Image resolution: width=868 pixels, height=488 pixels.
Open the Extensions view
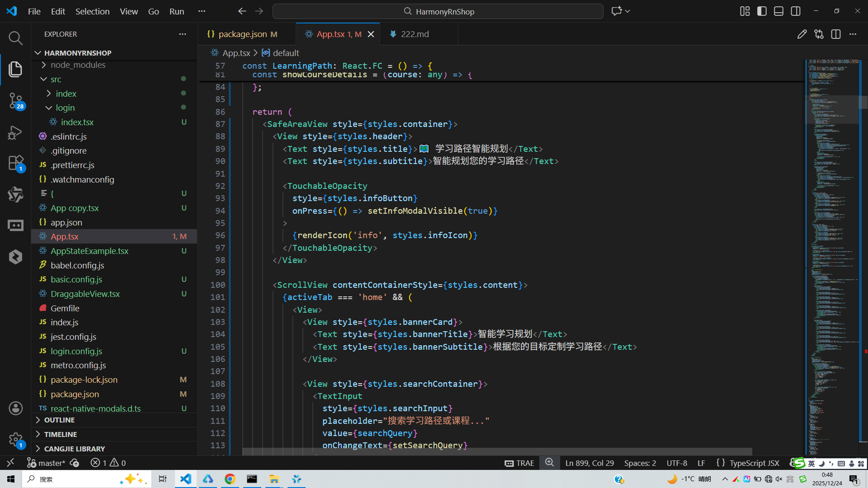tap(15, 163)
